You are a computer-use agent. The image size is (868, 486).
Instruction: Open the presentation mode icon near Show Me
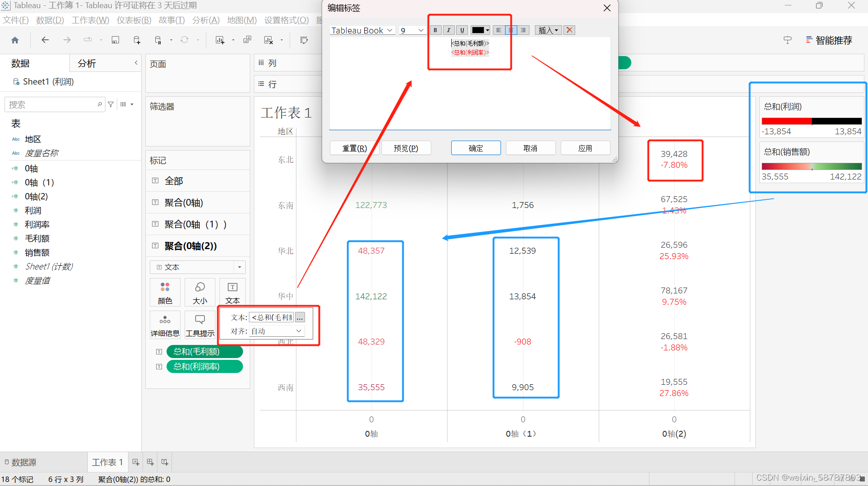click(787, 40)
